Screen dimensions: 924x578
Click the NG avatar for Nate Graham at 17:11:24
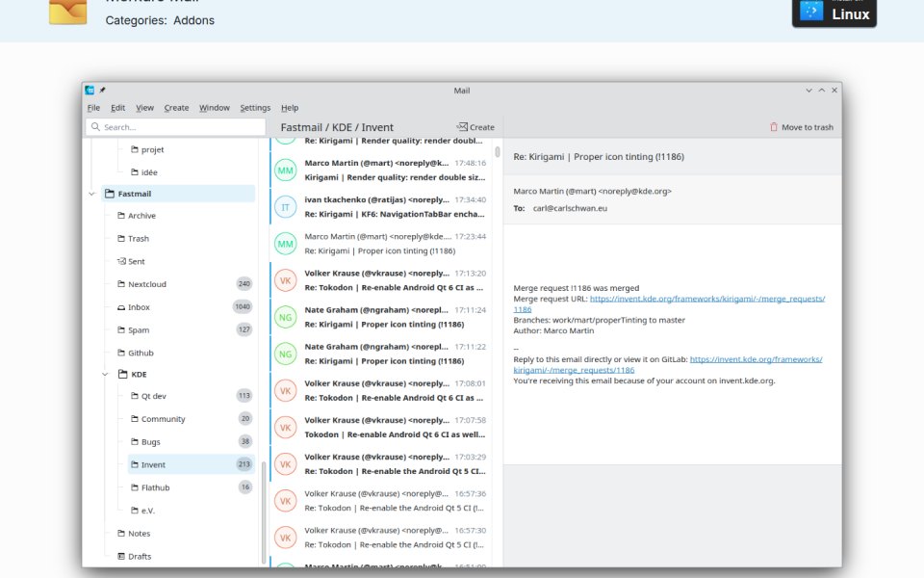pos(285,317)
